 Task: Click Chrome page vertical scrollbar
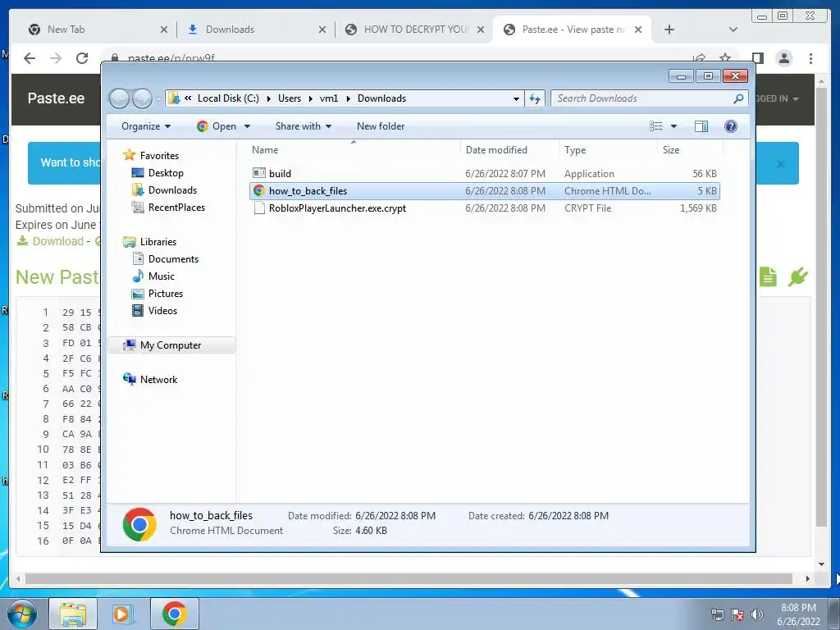pyautogui.click(x=821, y=307)
